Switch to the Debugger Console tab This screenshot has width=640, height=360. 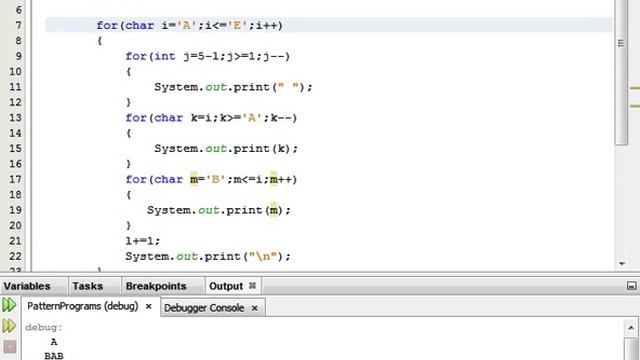click(204, 308)
